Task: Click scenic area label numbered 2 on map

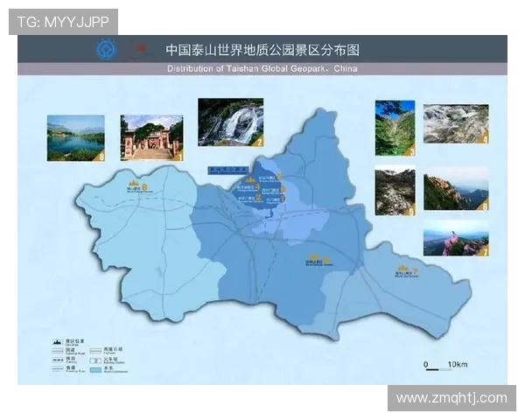Action: [x=249, y=199]
